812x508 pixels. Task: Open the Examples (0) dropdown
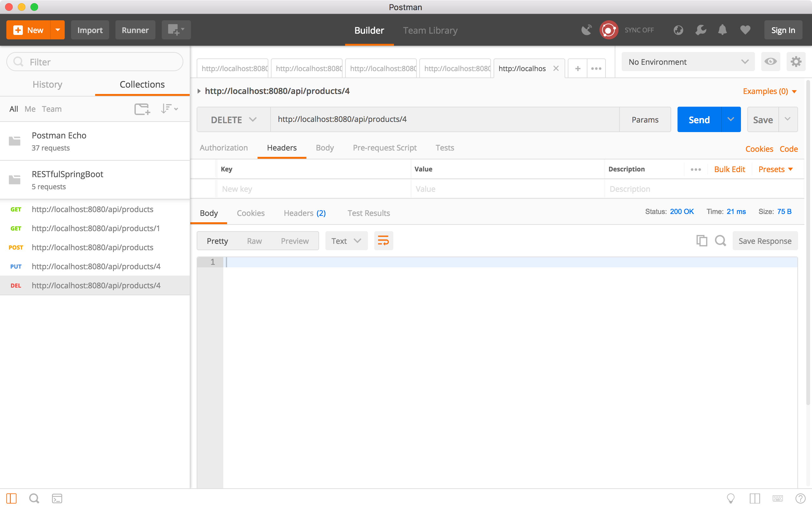(770, 91)
